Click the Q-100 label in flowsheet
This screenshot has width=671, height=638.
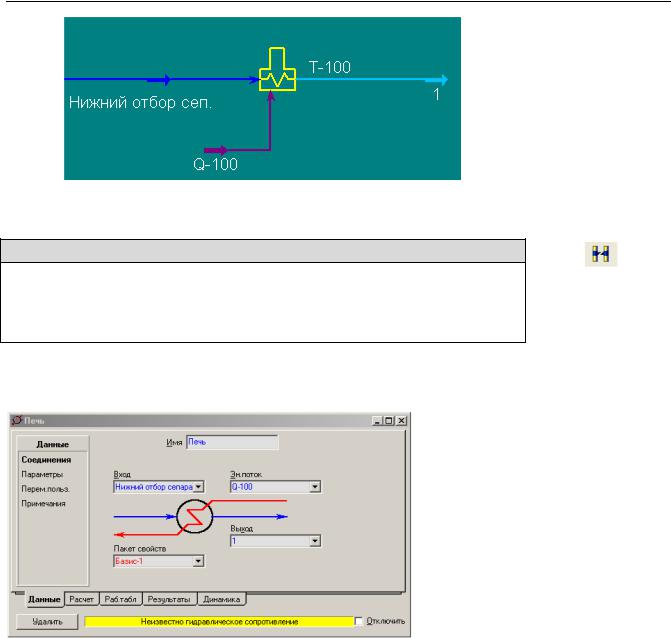[x=215, y=164]
